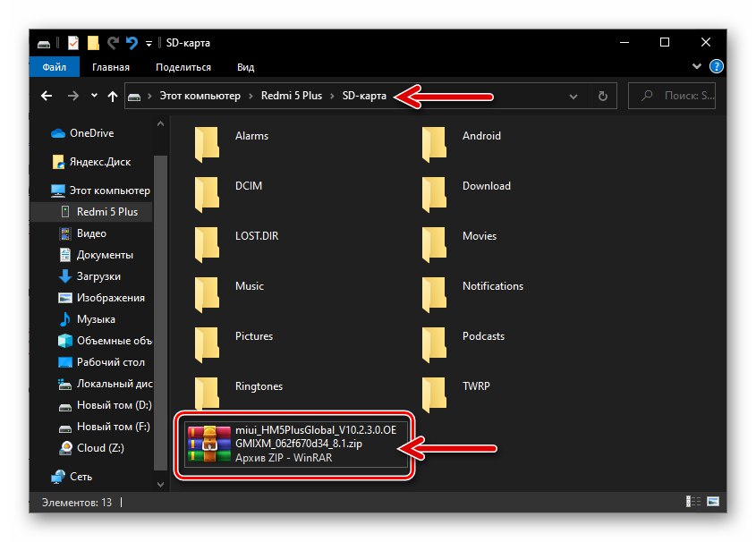756x542 pixels.
Task: Select the Ringtones folder icon
Action: click(x=207, y=394)
